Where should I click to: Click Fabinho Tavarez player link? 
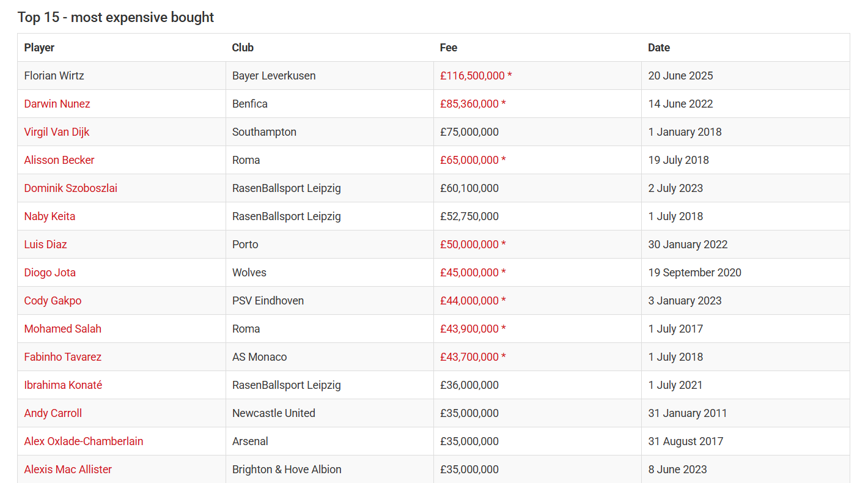63,357
